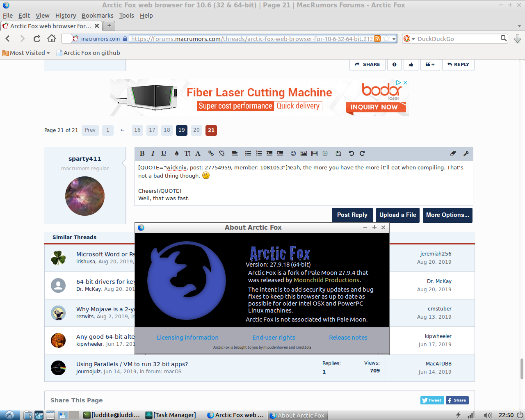
Task: Open a new tab with plus button
Action: [109, 26]
